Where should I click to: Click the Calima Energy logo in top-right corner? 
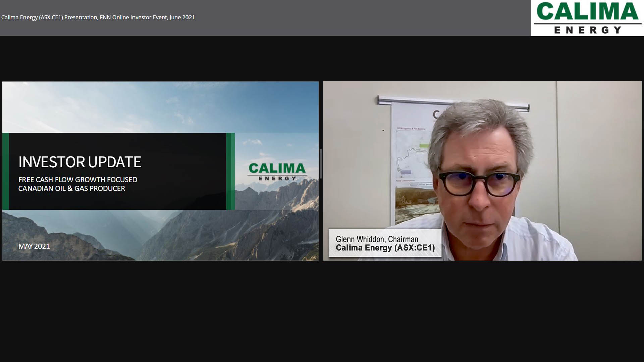[x=587, y=17]
